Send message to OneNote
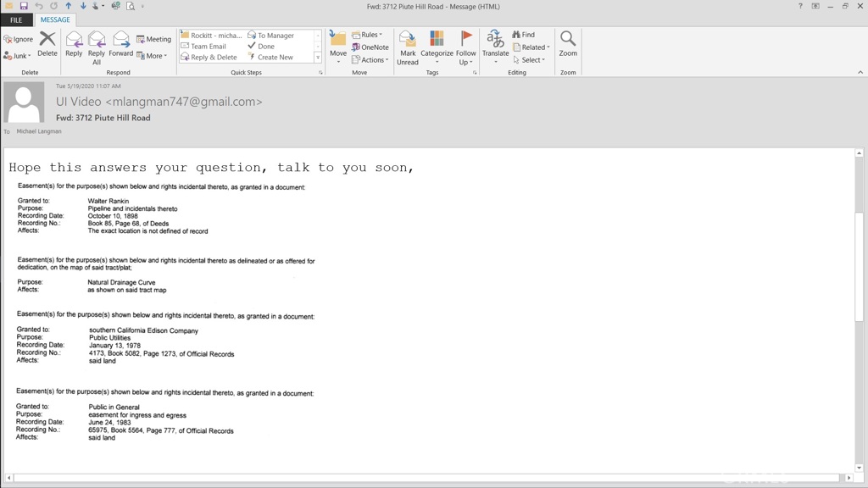 370,47
